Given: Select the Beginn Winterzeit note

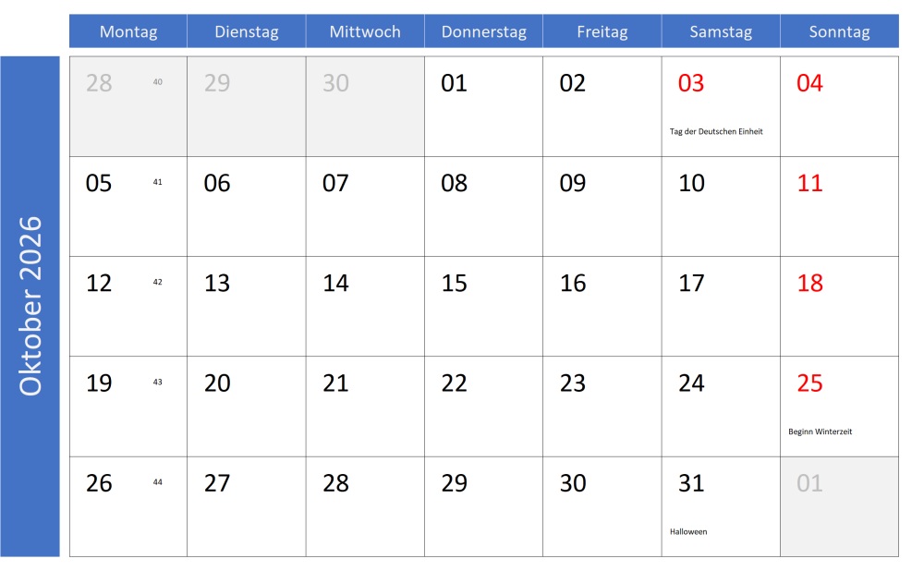Looking at the screenshot, I should coord(827,431).
